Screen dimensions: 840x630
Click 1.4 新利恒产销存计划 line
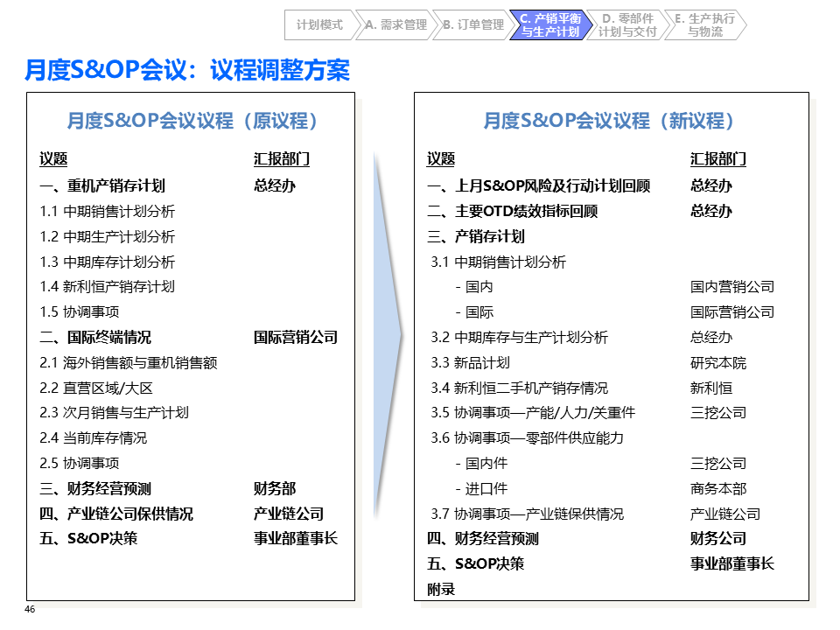tap(107, 287)
